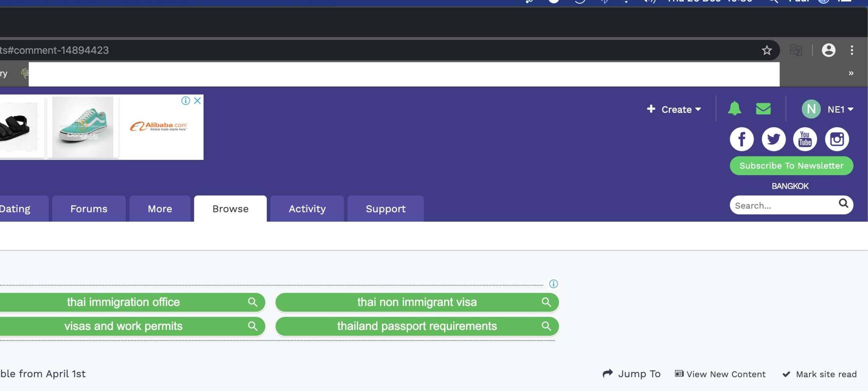The width and height of the screenshot is (868, 391).
Task: Open the Instagram profile icon
Action: [x=837, y=139]
